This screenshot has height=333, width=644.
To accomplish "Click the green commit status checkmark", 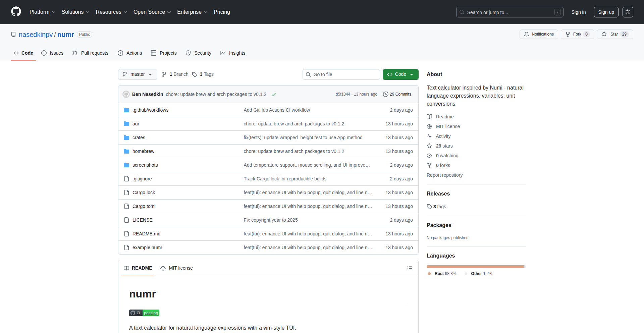I will pos(274,95).
